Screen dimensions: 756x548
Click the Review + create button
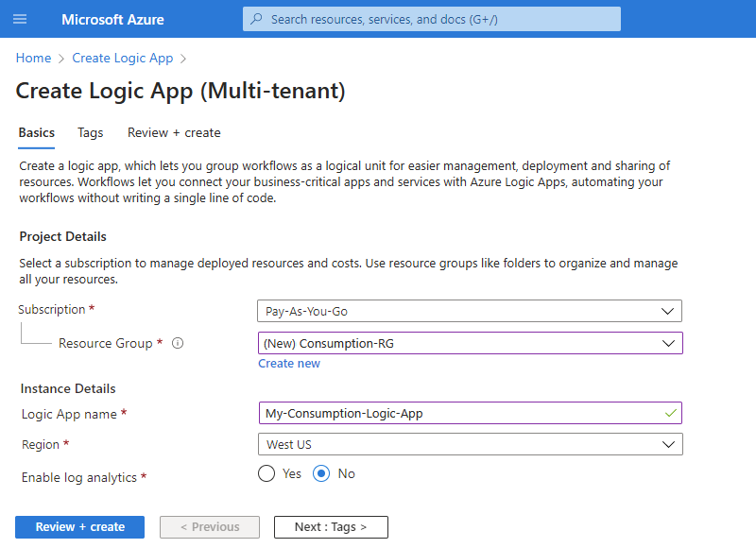79,527
